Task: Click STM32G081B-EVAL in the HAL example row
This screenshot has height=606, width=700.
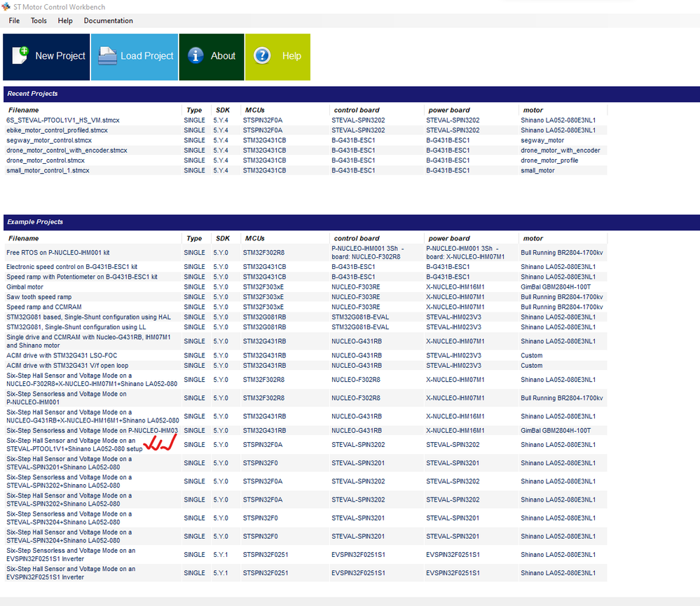Action: [360, 317]
